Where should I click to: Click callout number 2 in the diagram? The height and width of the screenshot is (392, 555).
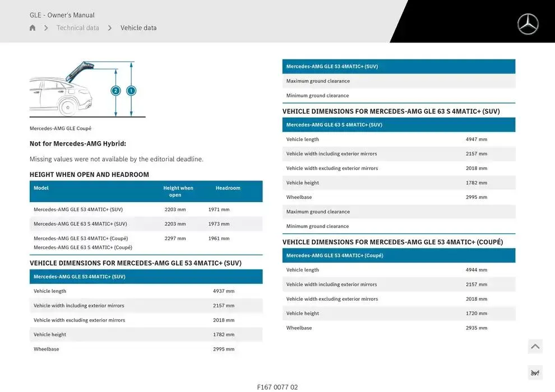pos(115,91)
